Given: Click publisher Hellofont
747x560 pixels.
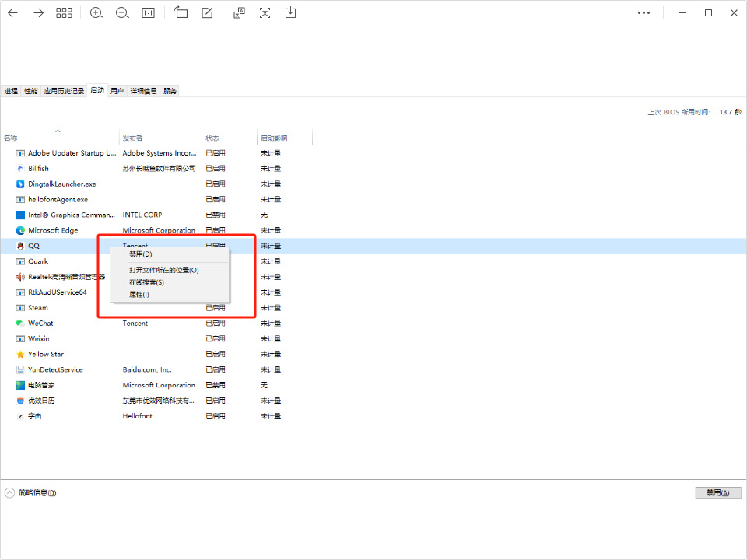Looking at the screenshot, I should tap(138, 416).
